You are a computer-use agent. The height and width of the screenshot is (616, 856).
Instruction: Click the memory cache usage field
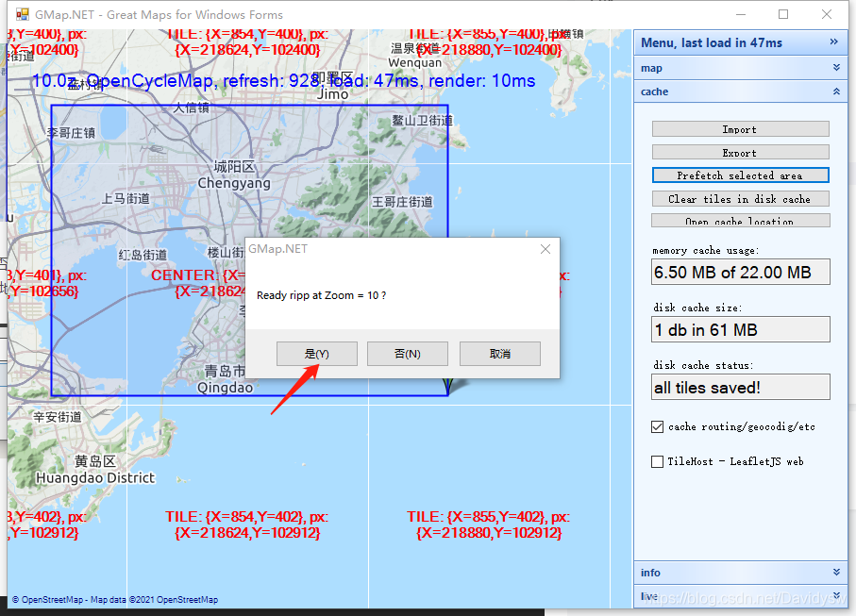pos(740,272)
